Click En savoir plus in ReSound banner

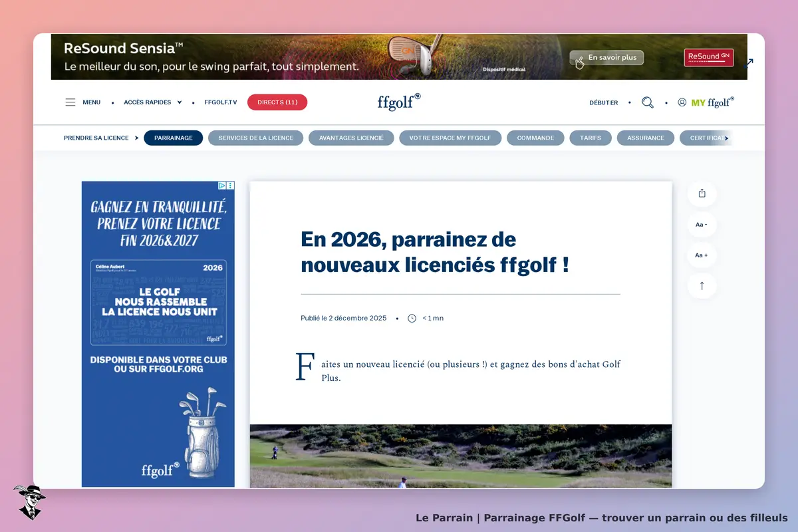[606, 58]
